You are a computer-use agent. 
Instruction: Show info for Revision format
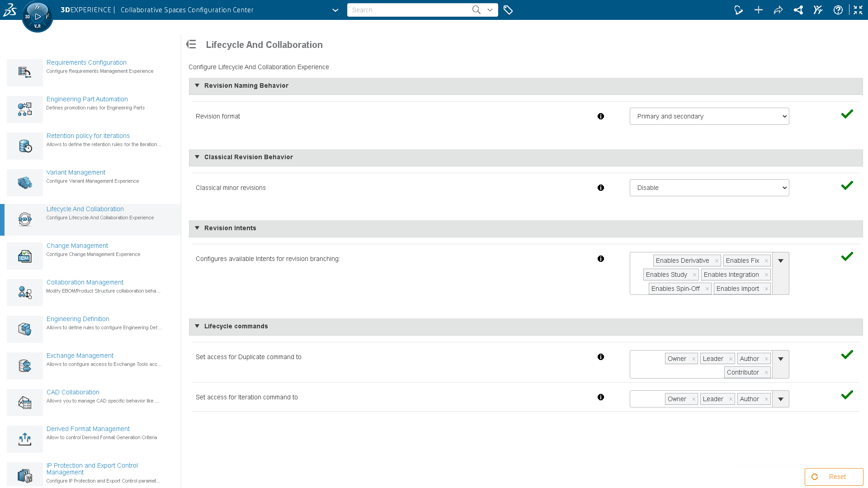click(601, 116)
